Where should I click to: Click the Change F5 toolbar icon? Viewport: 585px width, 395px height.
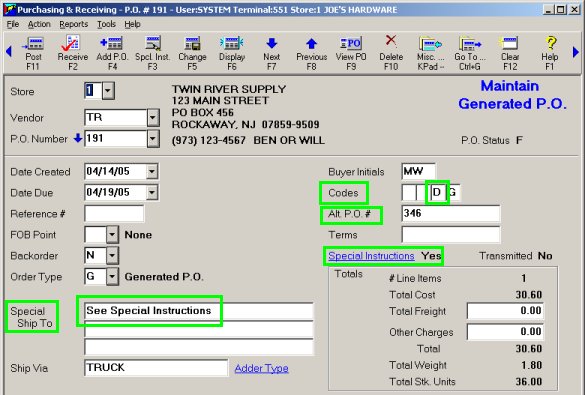tap(192, 53)
